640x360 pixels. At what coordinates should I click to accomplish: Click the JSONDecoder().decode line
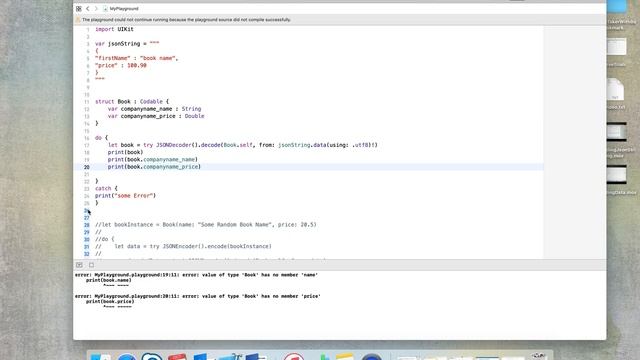click(242, 145)
